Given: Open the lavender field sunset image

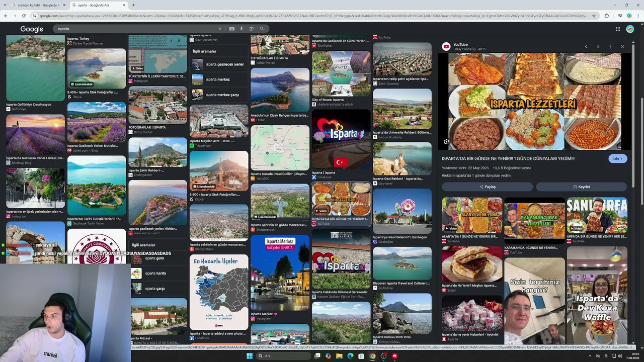Looking at the screenshot, I should coord(35,135).
